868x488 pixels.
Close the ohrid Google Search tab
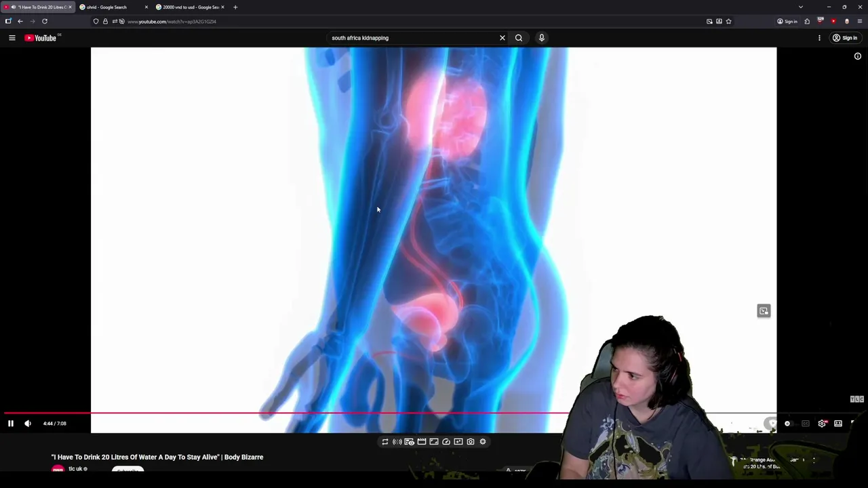[146, 7]
